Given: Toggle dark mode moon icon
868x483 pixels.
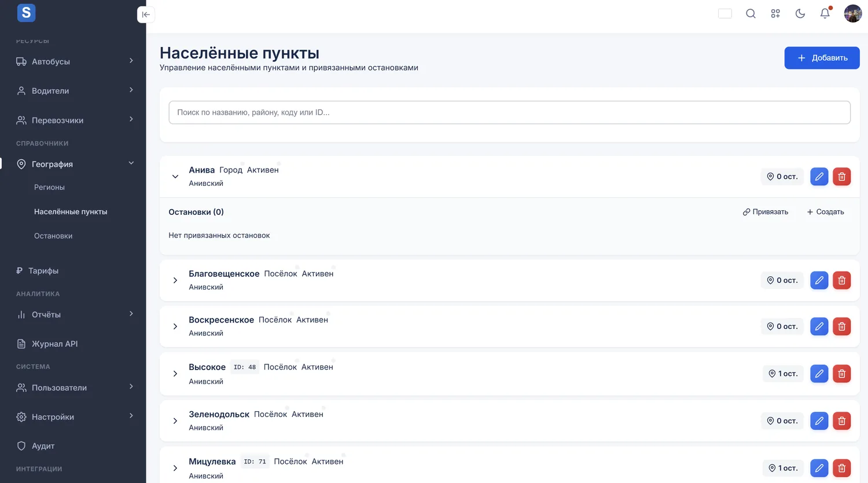Looking at the screenshot, I should click(x=800, y=13).
